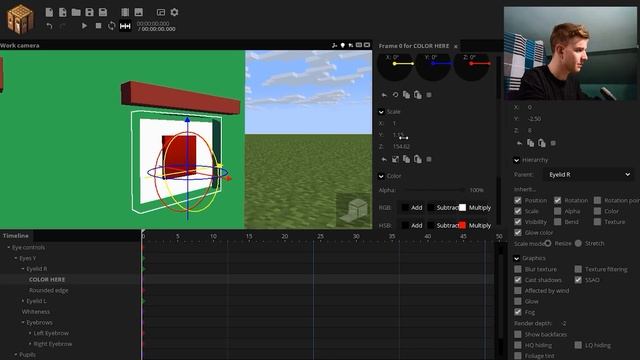Toggle SSAO checkbox

578,280
